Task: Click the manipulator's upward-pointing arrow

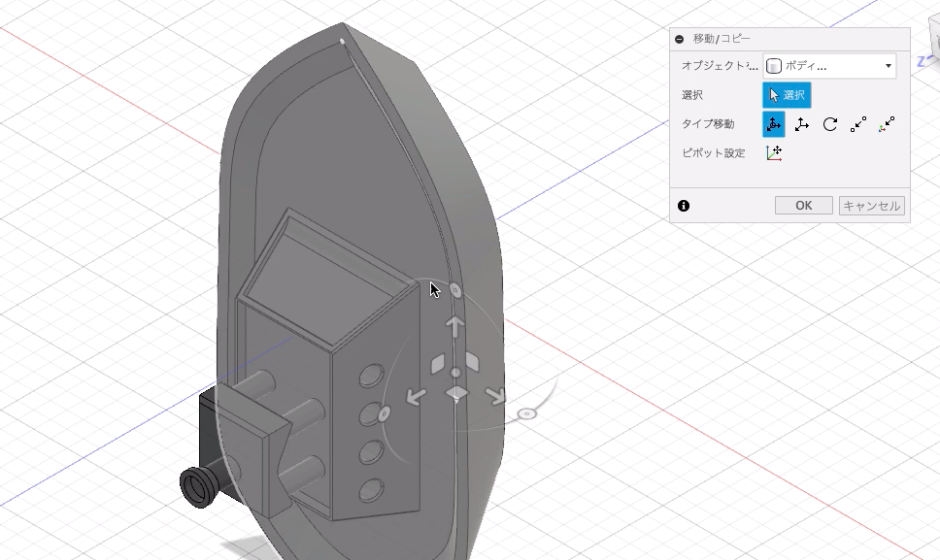Action: [x=455, y=326]
